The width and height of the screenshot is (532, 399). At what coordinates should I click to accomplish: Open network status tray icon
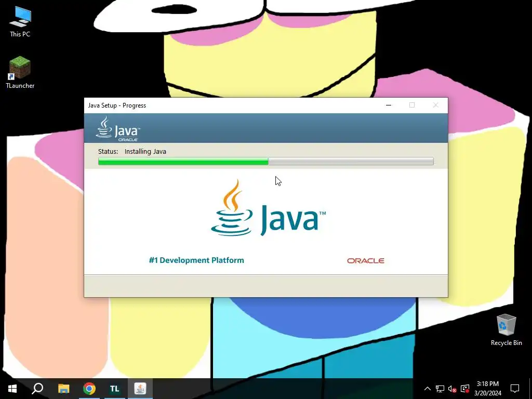(440, 389)
